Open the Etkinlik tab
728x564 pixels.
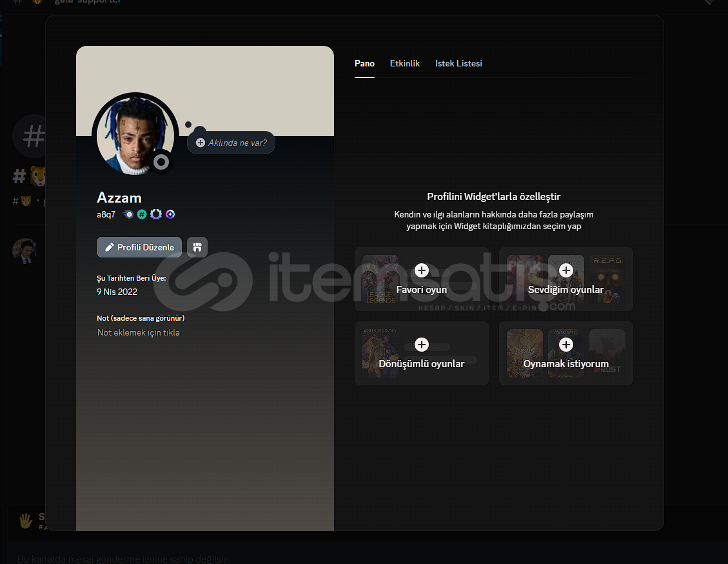404,63
